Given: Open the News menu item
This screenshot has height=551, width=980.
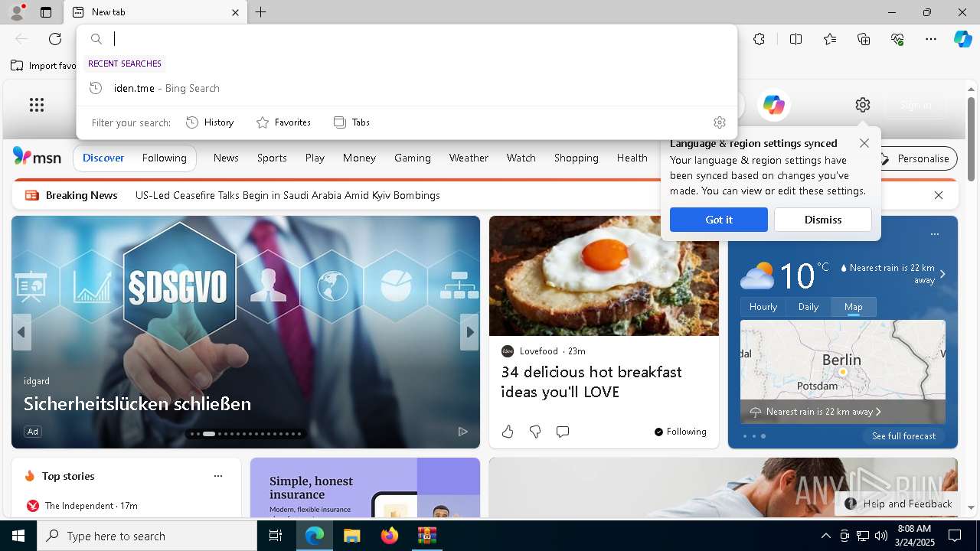Looking at the screenshot, I should pyautogui.click(x=226, y=158).
